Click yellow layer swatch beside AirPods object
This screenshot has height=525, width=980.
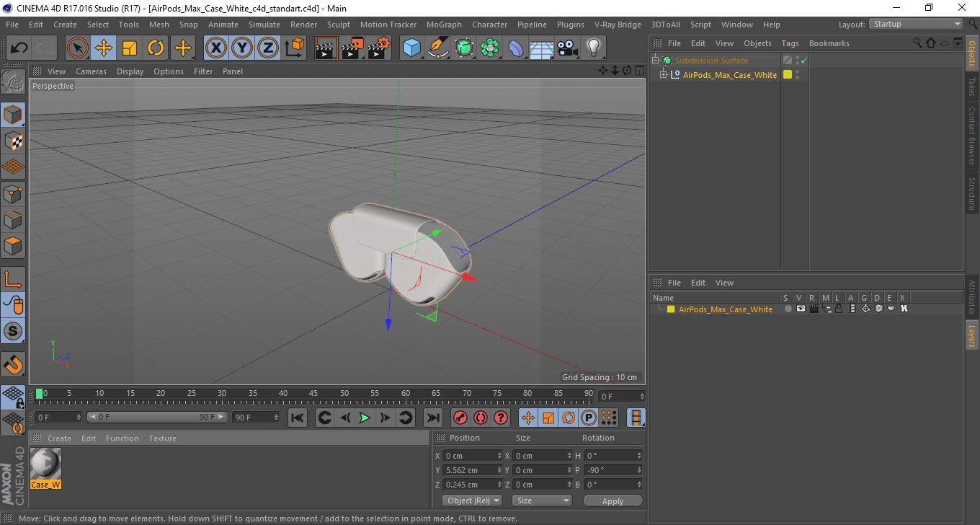(788, 74)
